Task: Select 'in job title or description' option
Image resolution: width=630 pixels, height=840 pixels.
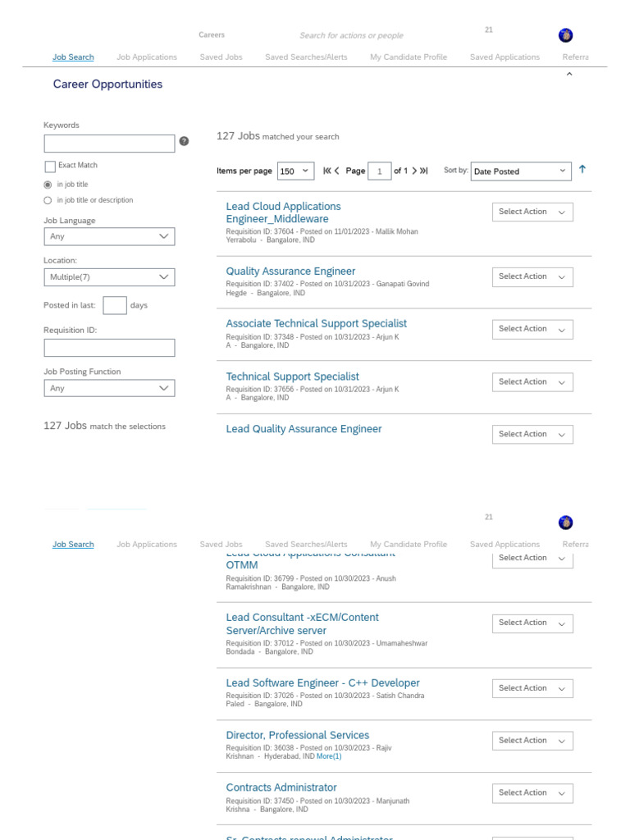Action: [48, 200]
